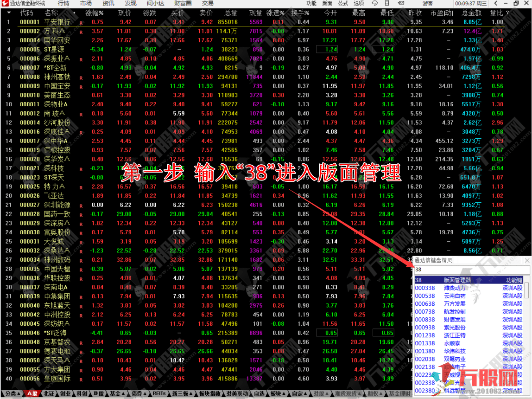Sort by the 总量 column header
This screenshot has width=532, height=399.
click(231, 13)
